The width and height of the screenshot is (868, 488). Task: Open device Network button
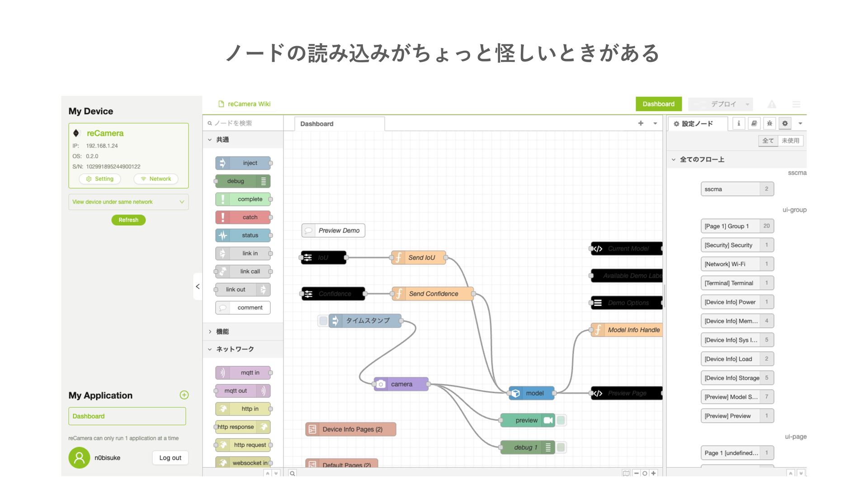(x=156, y=179)
